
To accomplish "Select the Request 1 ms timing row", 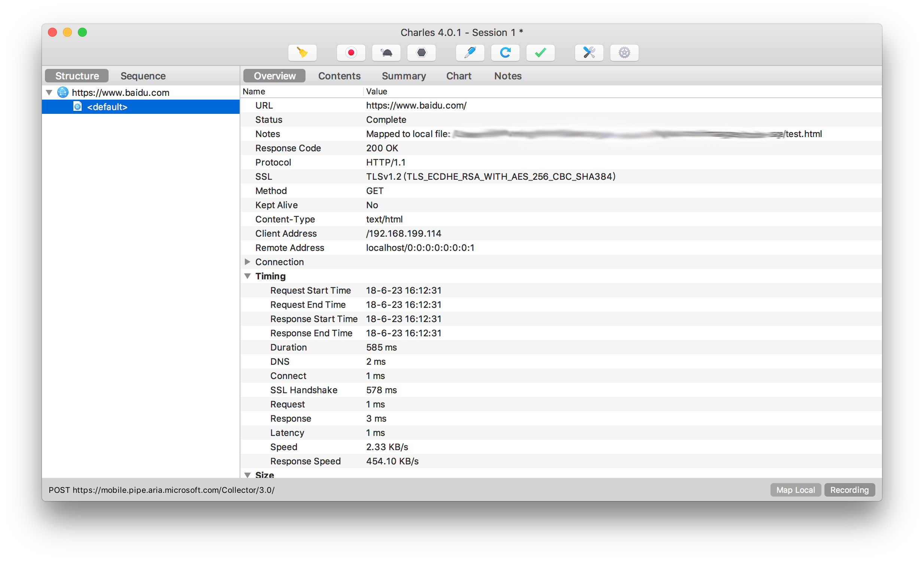I will click(x=561, y=404).
